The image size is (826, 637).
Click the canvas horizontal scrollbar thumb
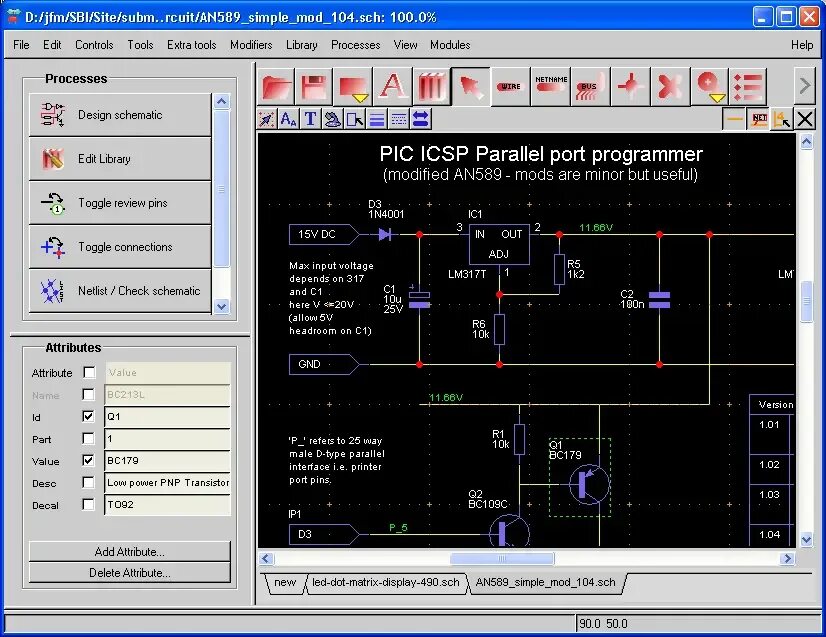pos(502,558)
